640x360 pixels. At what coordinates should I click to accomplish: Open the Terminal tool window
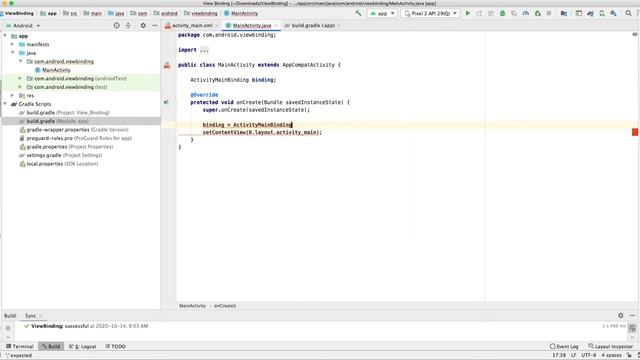pyautogui.click(x=20, y=346)
